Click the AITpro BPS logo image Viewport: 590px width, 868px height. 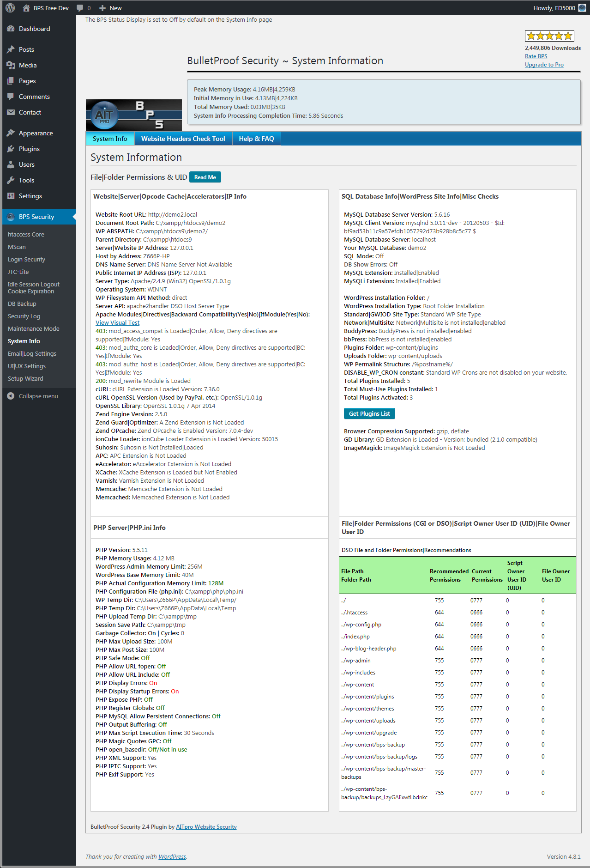click(x=134, y=115)
